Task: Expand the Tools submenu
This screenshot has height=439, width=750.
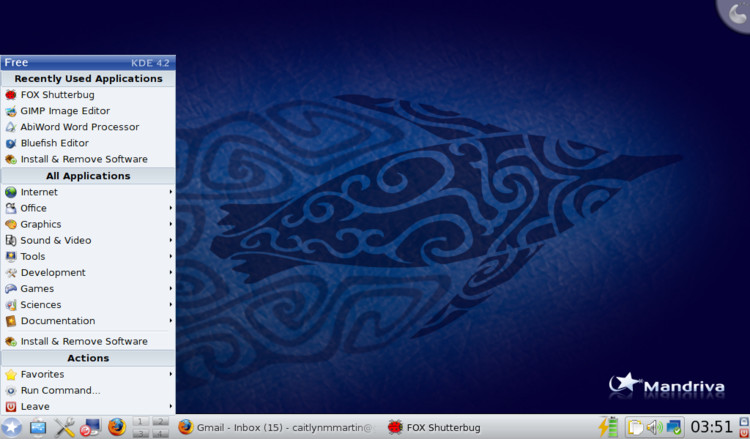Action: 88,256
